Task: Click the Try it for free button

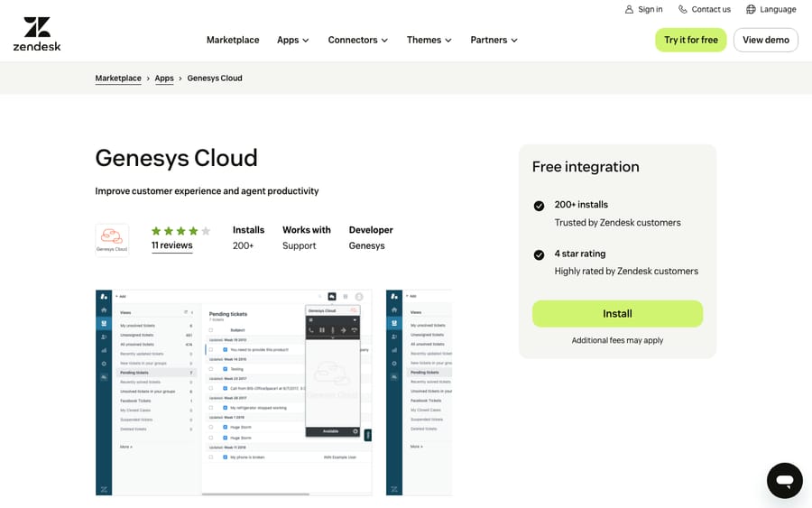Action: [691, 40]
